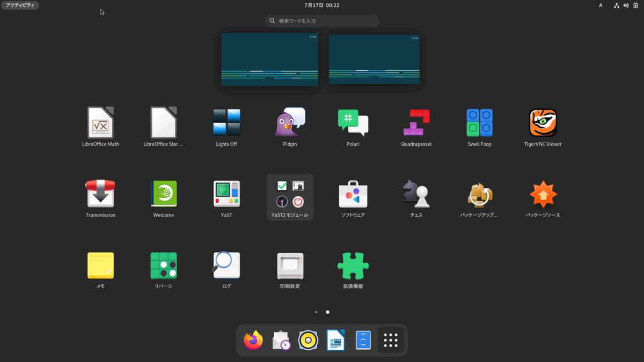Select the first workspace thumbnail
Screen dimensions: 644x362
coord(269,60)
